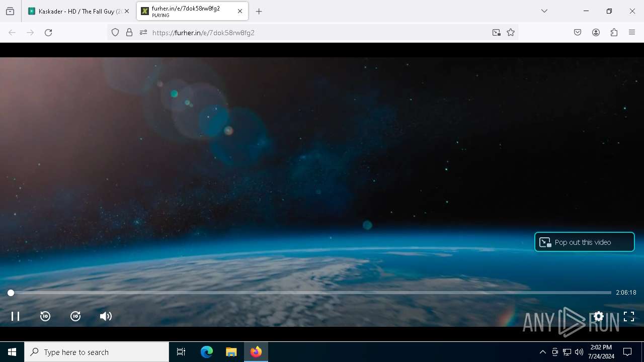Screen dimensions: 644x362
Task: Toggle picture-in-picture from address bar
Action: click(x=497, y=33)
